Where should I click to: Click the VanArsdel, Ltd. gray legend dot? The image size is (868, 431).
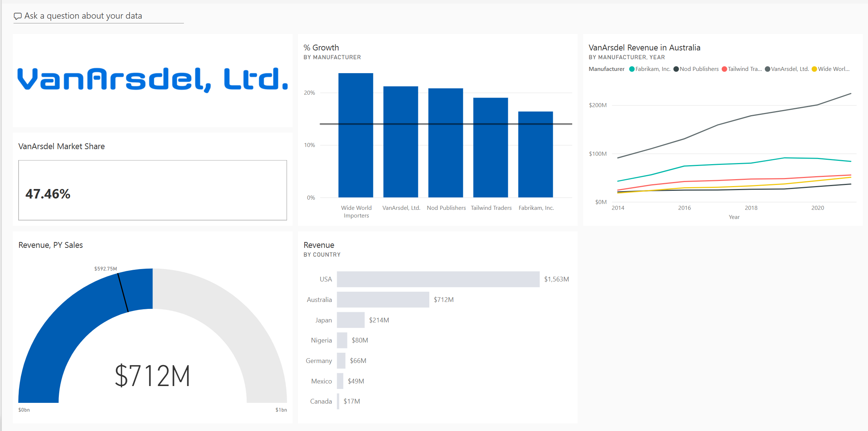[x=767, y=69]
